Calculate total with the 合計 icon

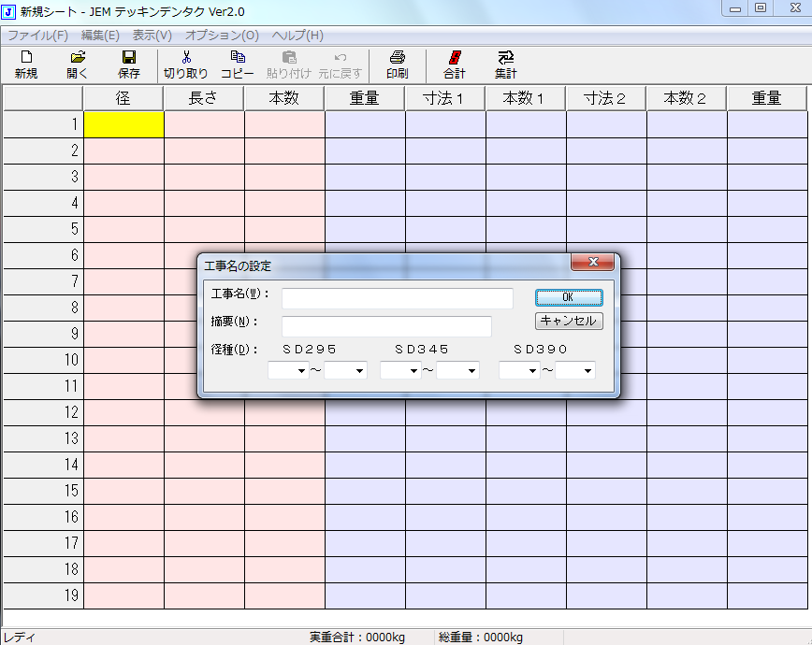455,65
